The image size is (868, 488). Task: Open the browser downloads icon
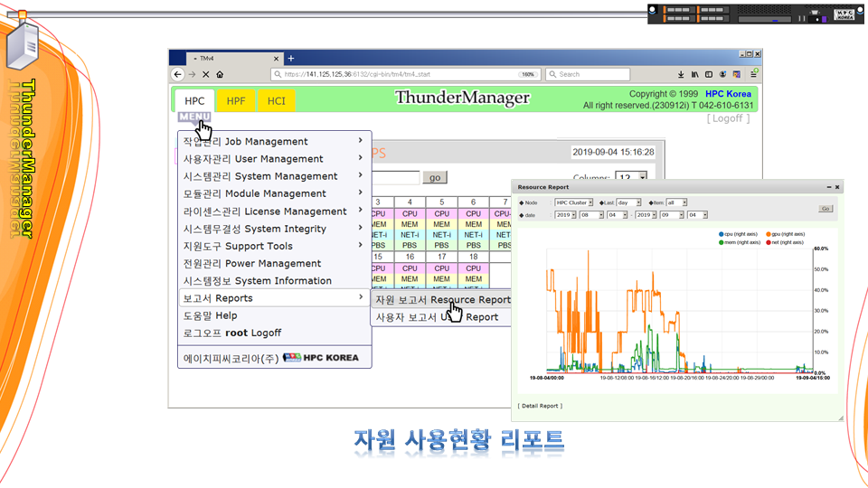coord(681,74)
